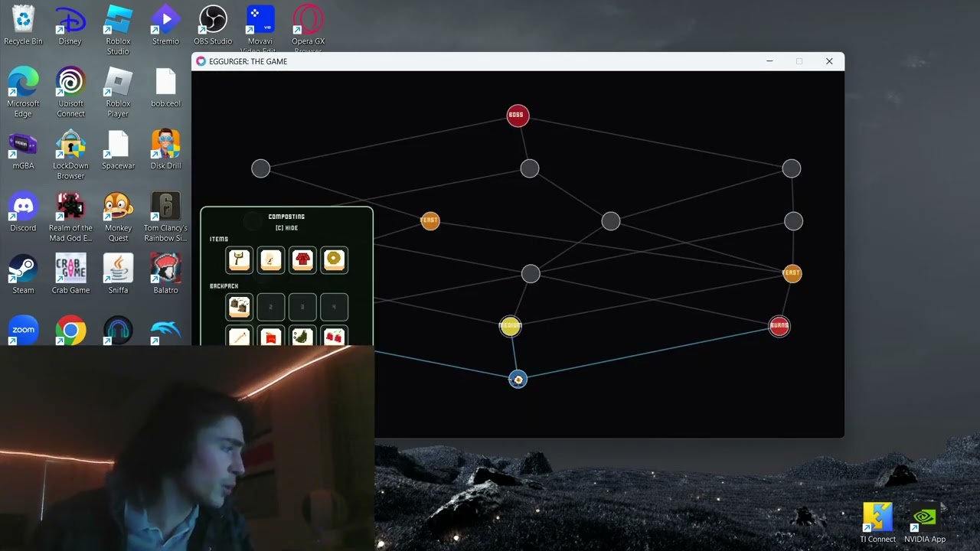Open the LockDown Browser shortcut
Screen dimensions: 980x551
click(70, 155)
